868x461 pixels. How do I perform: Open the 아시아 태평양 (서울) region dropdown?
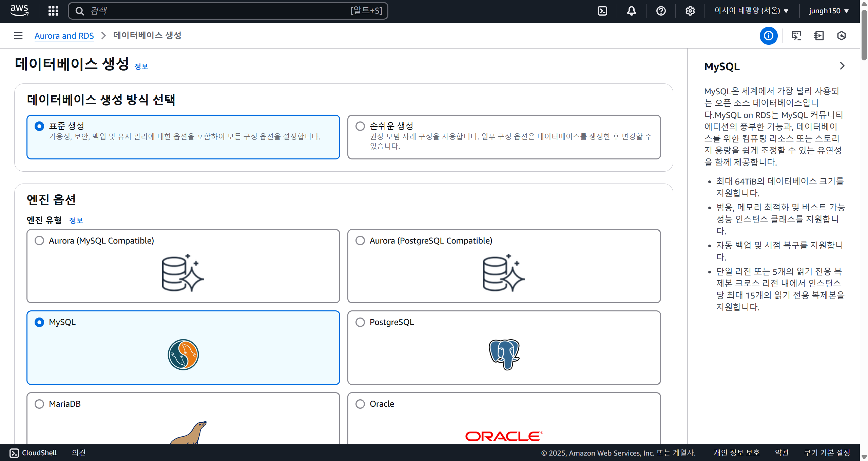[x=751, y=11]
